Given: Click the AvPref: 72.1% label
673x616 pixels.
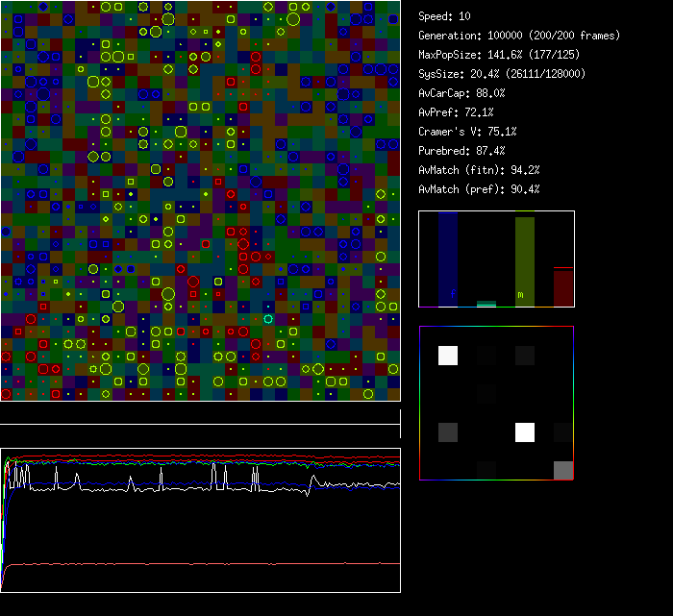Looking at the screenshot, I should click(x=456, y=112).
